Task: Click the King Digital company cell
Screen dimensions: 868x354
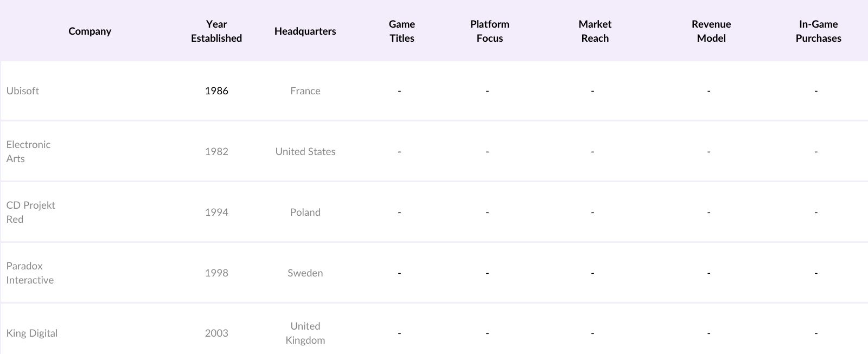Action: [x=32, y=333]
